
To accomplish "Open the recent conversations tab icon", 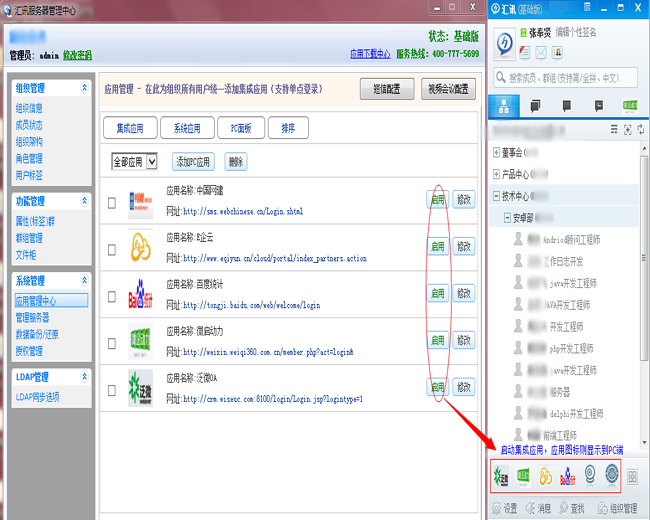I will click(567, 106).
